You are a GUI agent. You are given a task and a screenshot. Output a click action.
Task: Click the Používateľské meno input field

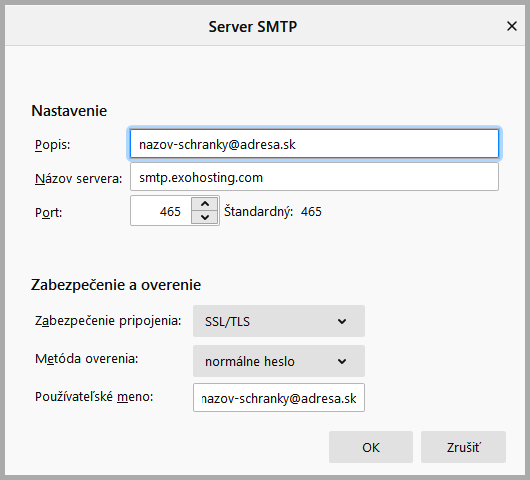(x=279, y=398)
